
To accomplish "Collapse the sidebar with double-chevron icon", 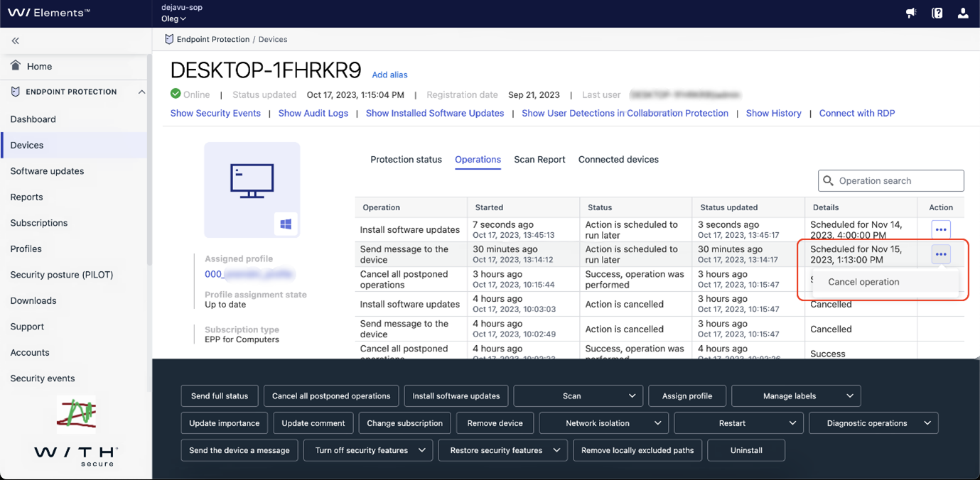I will point(16,41).
